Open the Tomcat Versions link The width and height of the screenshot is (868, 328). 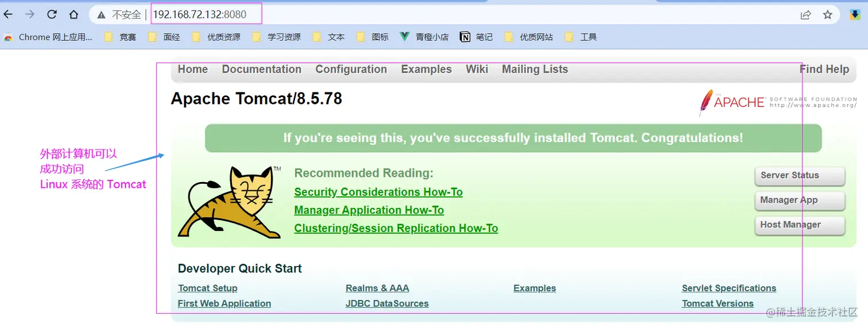point(718,304)
